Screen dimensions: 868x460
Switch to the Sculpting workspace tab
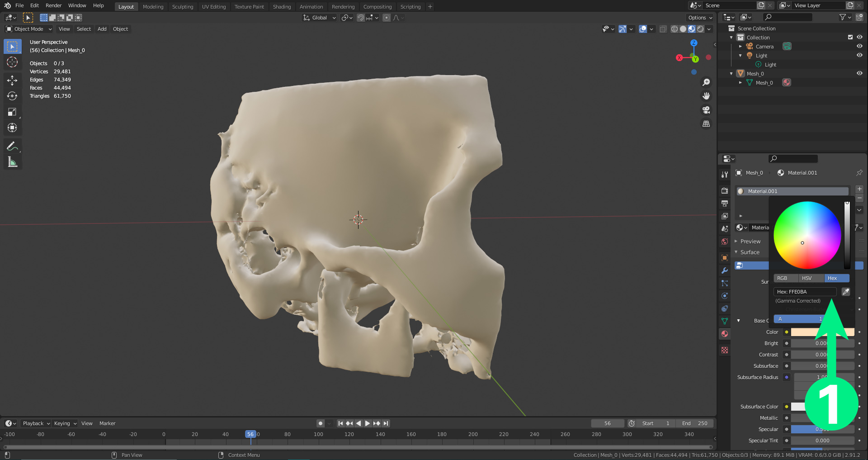(x=182, y=7)
